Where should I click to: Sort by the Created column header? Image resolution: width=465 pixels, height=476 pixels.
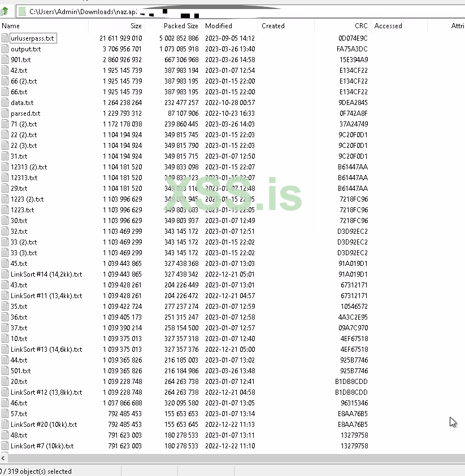[286, 26]
